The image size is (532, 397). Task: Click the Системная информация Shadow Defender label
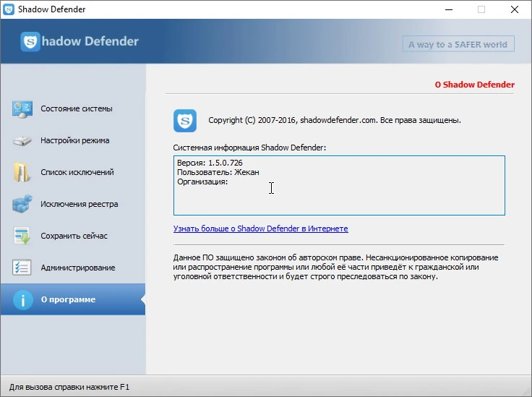249,148
